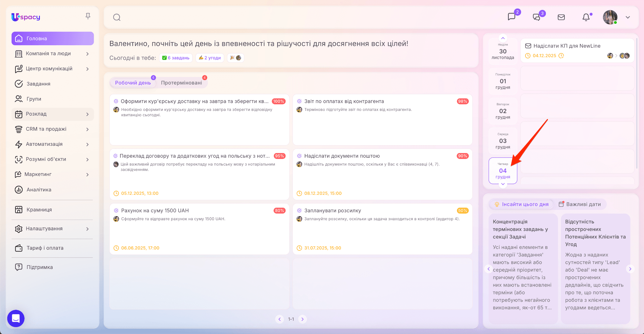Mark Запланувати розсилку task complete
The image size is (644, 334).
[299, 211]
